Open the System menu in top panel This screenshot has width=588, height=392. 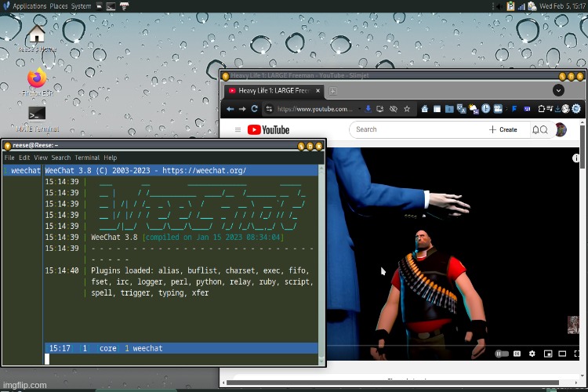pyautogui.click(x=81, y=6)
